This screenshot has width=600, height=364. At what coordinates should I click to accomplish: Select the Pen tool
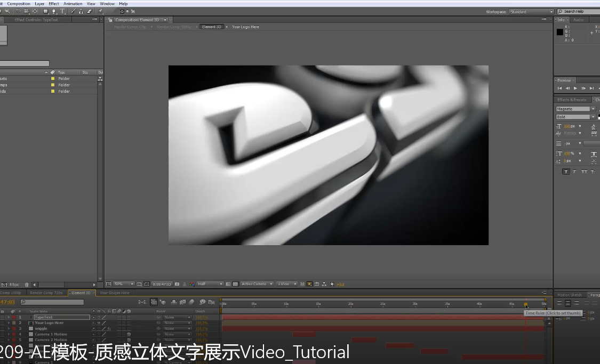point(53,11)
